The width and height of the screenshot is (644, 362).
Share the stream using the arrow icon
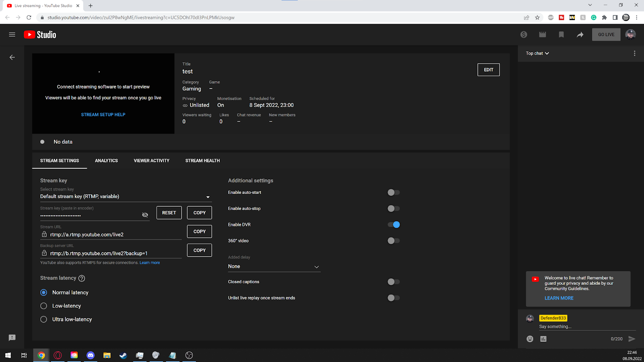tap(580, 35)
